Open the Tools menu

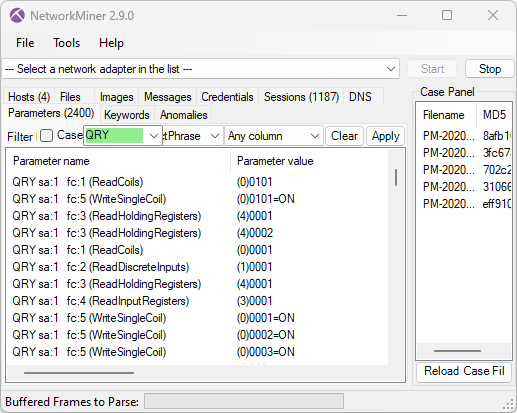(67, 43)
